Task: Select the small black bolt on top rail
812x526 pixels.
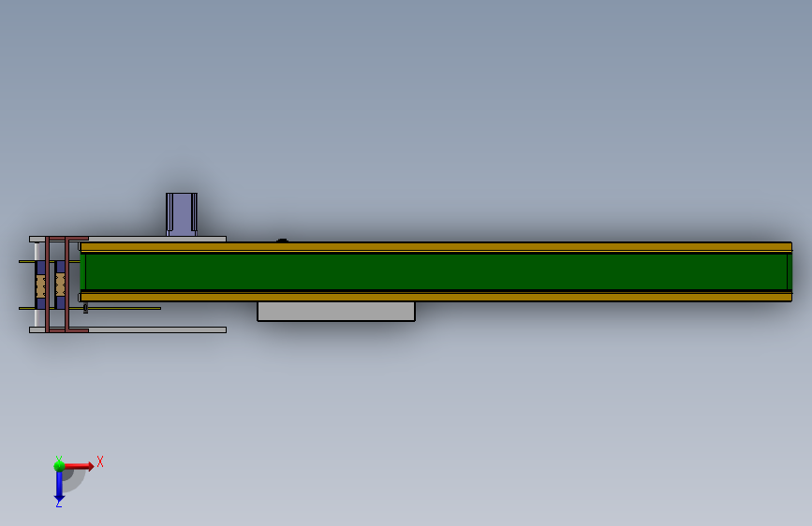Action: (x=282, y=241)
